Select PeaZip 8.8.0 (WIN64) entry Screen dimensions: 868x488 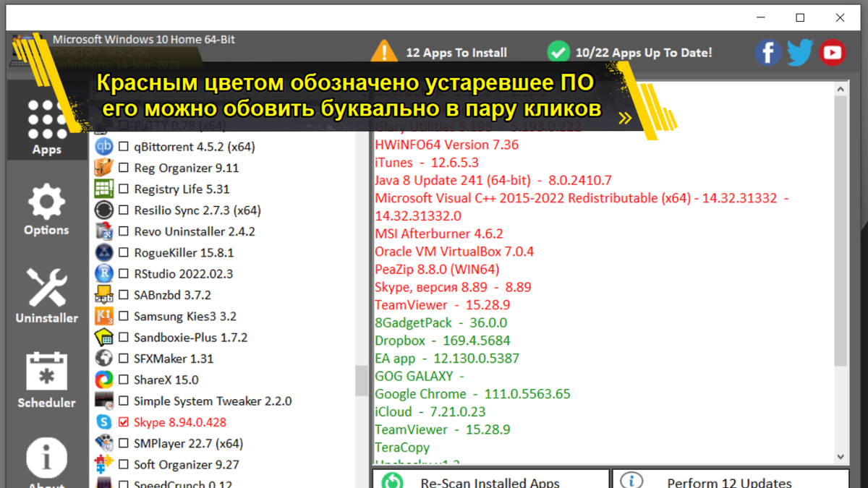click(x=437, y=270)
